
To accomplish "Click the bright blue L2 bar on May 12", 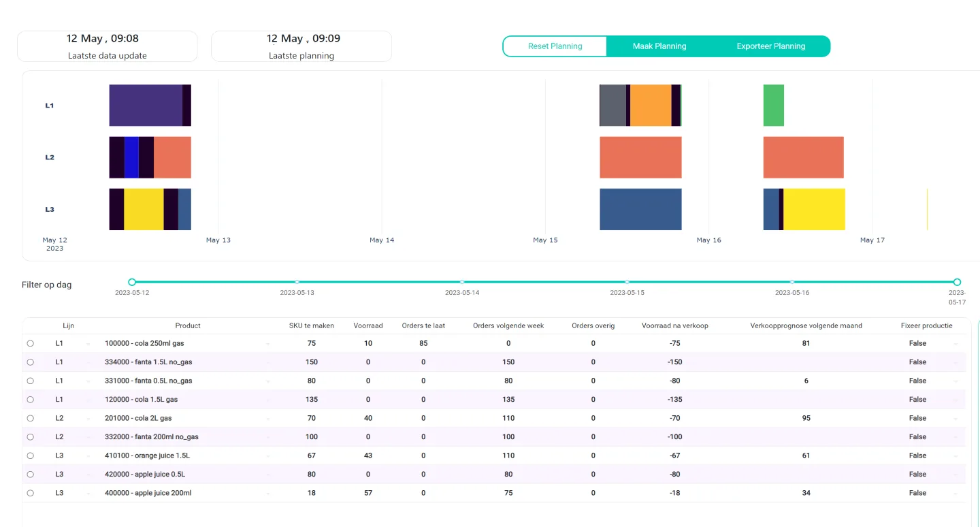I will 131,157.
